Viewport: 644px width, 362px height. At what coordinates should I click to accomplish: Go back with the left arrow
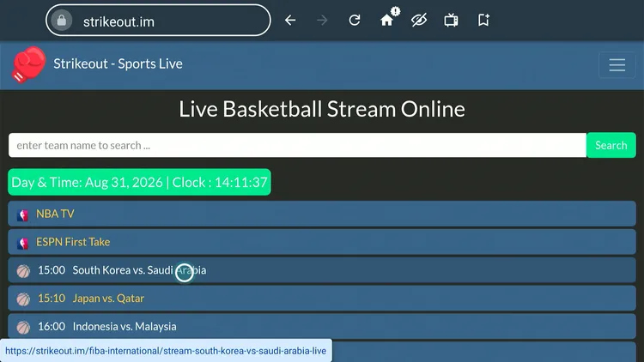[290, 20]
